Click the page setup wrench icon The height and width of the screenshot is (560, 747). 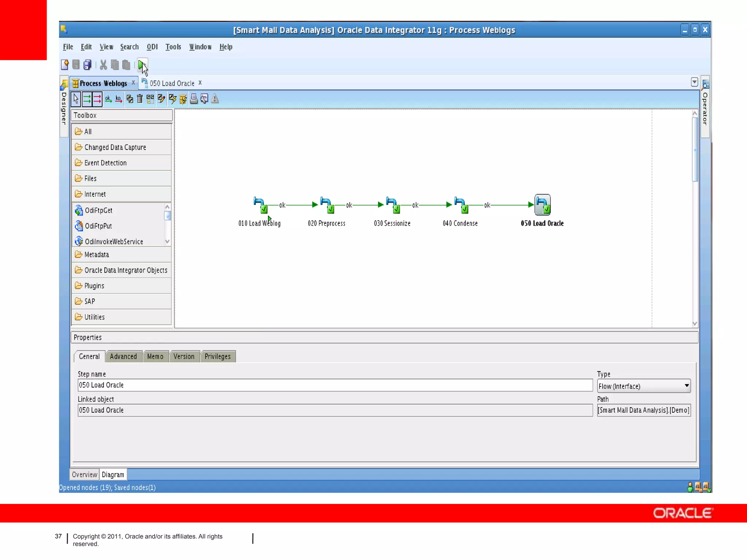[x=204, y=99]
